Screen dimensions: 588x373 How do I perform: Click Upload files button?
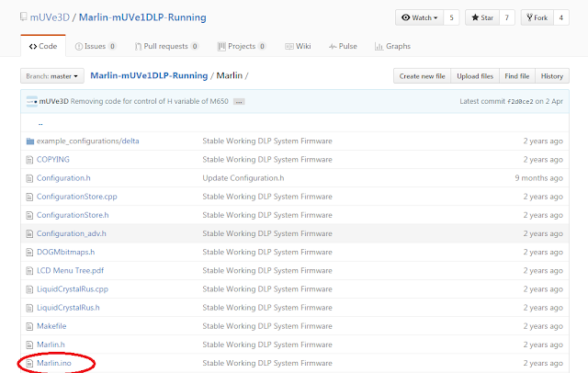(475, 76)
